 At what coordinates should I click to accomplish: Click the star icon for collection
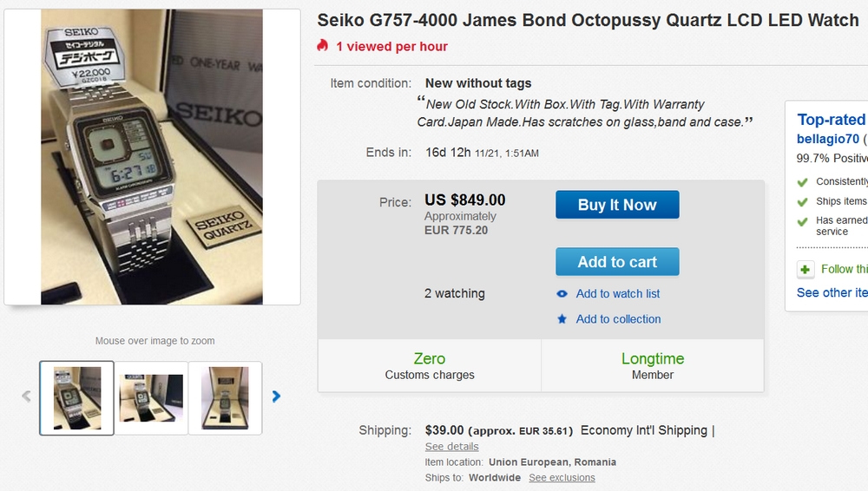tap(562, 319)
